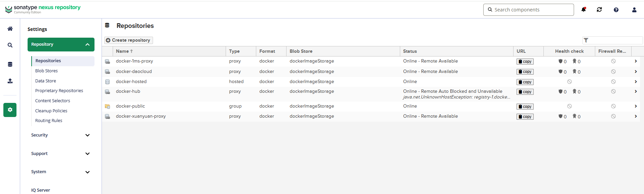This screenshot has width=644, height=194.
Task: Click the health check disabled icon for docker-public
Action: tap(569, 106)
